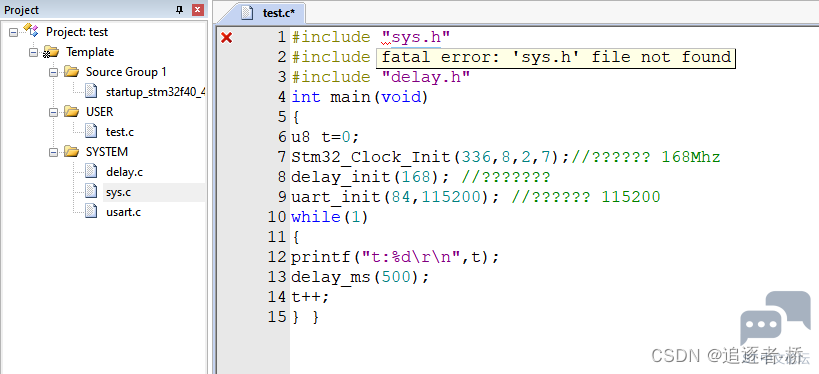Open startup_stm32f40 file in tree

click(x=155, y=92)
